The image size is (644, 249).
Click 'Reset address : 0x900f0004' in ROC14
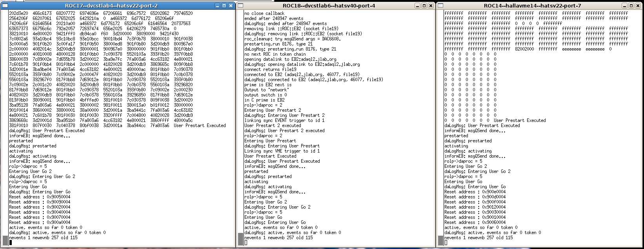coord(475,202)
